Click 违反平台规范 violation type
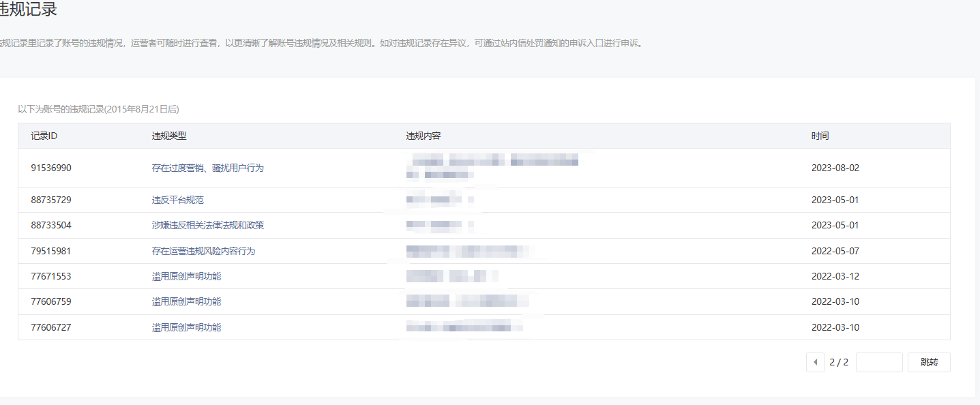The width and height of the screenshot is (980, 405). 177,200
